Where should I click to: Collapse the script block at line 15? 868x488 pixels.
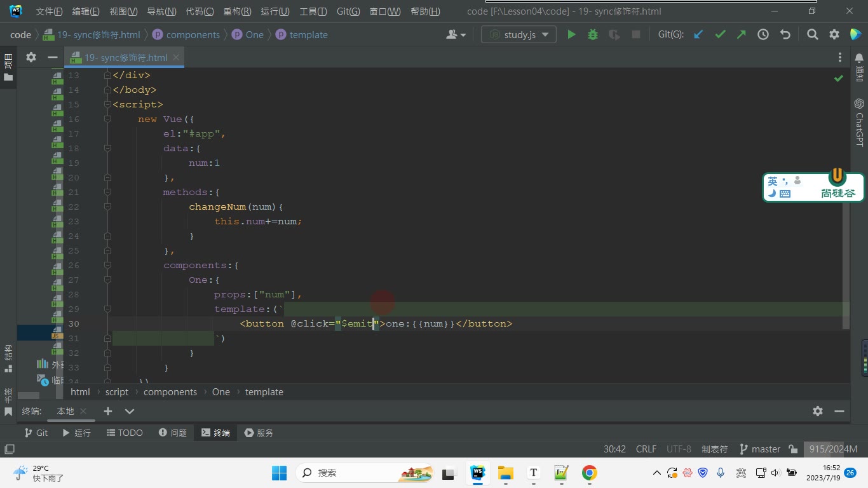click(107, 104)
